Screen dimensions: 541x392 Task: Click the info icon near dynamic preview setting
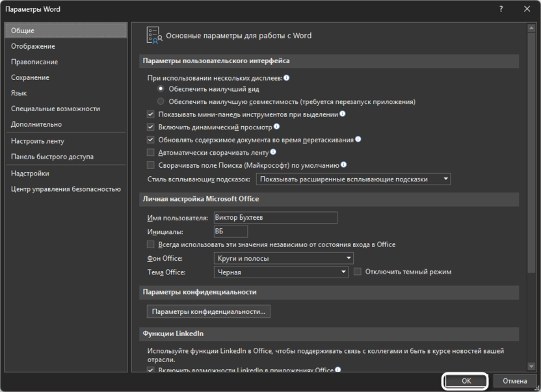[276, 127]
